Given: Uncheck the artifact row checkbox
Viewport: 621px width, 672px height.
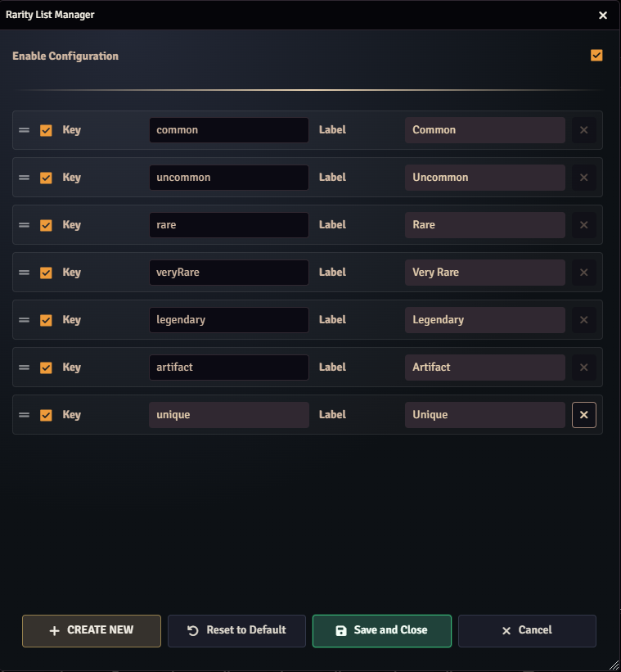Looking at the screenshot, I should (x=46, y=368).
